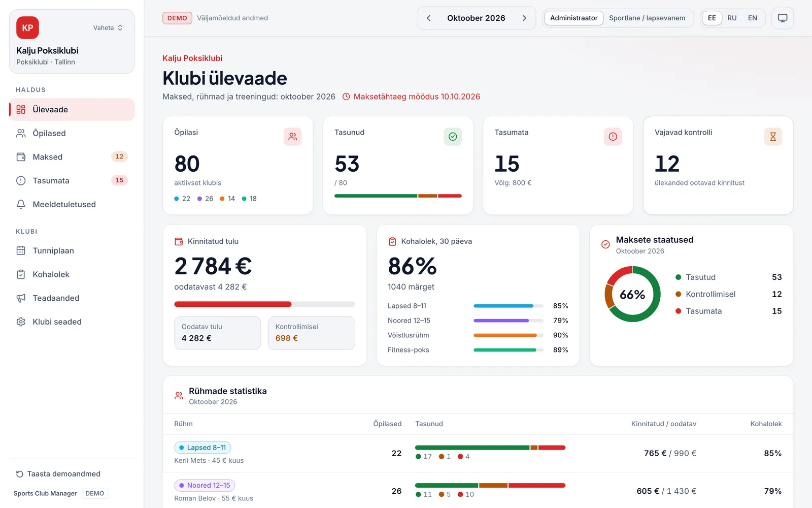This screenshot has width=812, height=508.
Task: Select EE language
Action: [712, 18]
